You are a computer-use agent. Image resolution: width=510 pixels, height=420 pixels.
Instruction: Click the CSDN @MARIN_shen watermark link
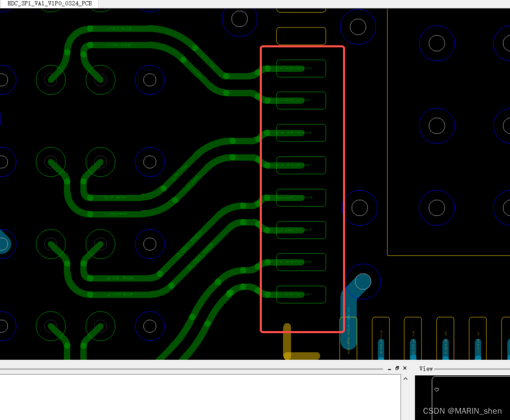point(462,411)
